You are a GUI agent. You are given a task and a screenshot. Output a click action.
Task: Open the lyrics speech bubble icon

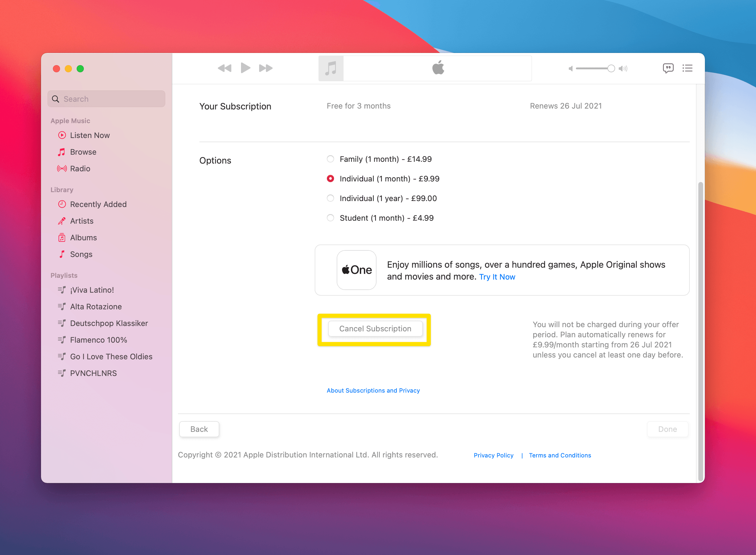point(668,68)
